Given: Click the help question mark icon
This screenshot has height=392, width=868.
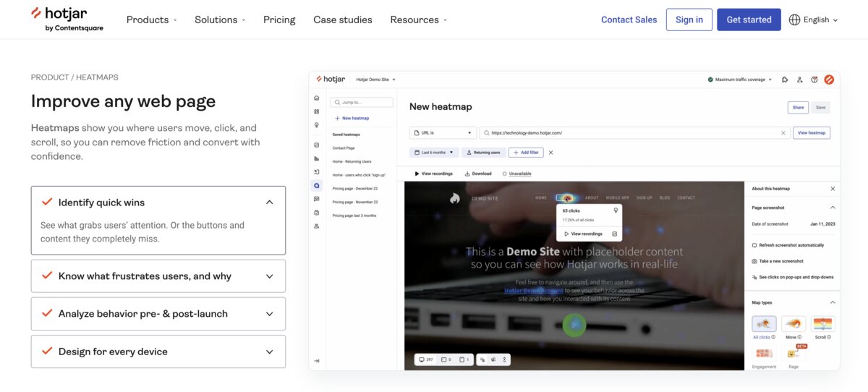Looking at the screenshot, I should (x=814, y=80).
